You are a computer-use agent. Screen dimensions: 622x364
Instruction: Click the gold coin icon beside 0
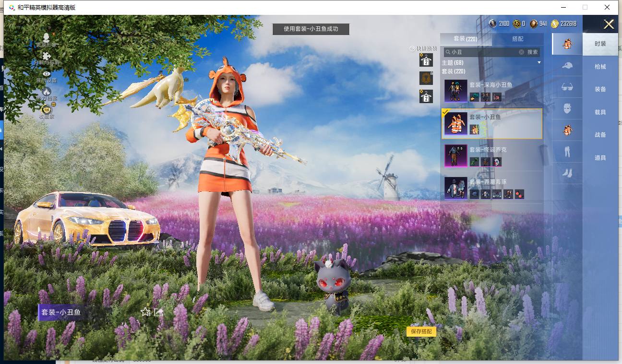(516, 23)
